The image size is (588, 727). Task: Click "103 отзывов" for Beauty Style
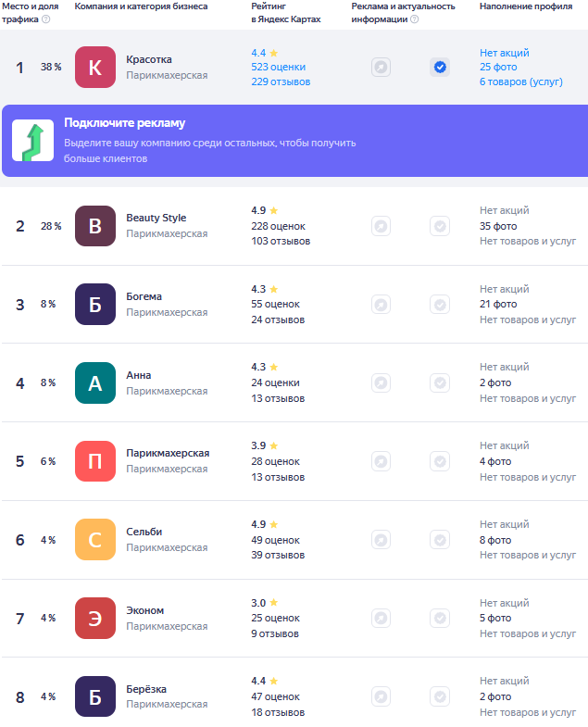coord(281,241)
